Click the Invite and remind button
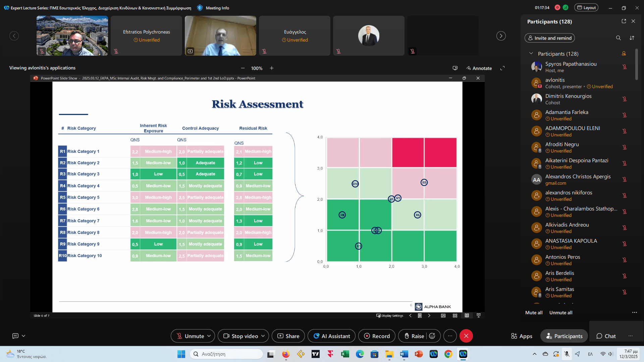Image resolution: width=644 pixels, height=362 pixels. click(x=549, y=38)
